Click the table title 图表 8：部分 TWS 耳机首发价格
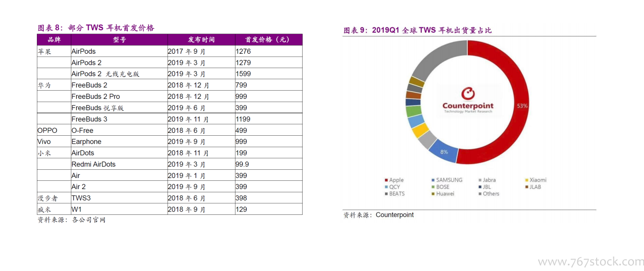This screenshot has width=644, height=271. [x=96, y=28]
